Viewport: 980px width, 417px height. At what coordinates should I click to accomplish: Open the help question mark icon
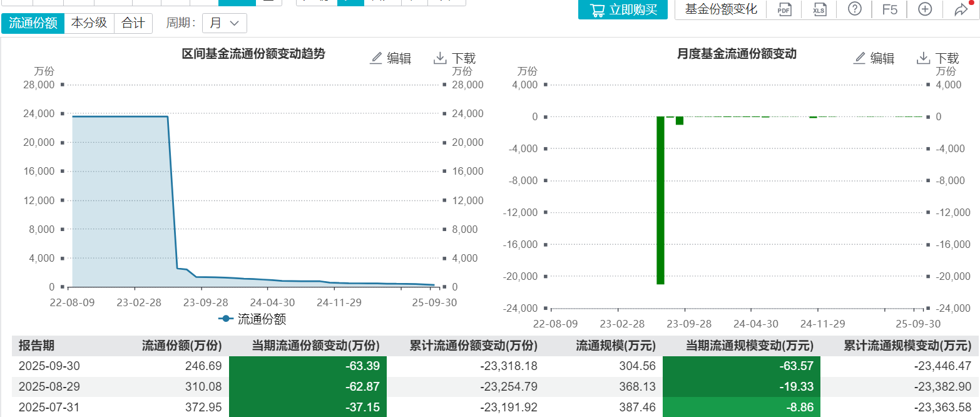(x=854, y=9)
